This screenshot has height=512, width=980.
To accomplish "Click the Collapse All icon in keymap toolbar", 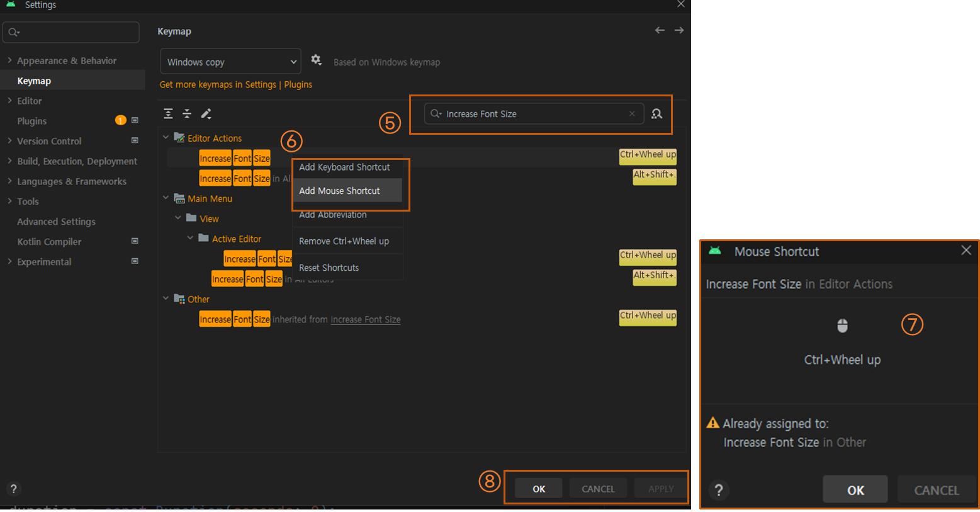I will click(x=187, y=113).
